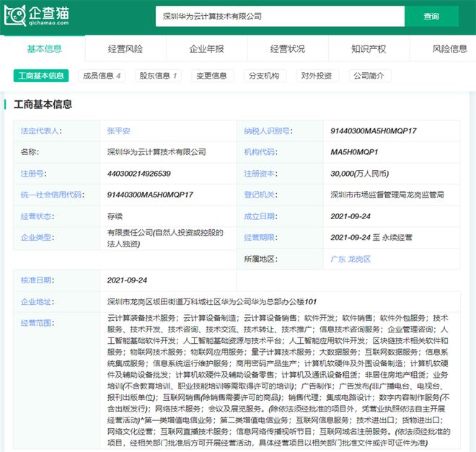
Task: Click the taxpayer ID value 91440300MA5H0MQP17
Action: pyautogui.click(x=374, y=131)
